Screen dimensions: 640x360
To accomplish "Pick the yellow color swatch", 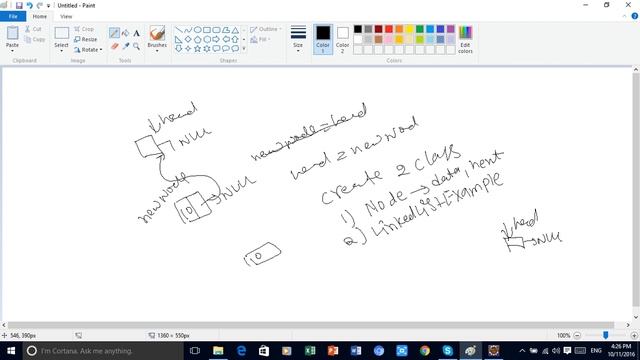I will click(x=409, y=29).
